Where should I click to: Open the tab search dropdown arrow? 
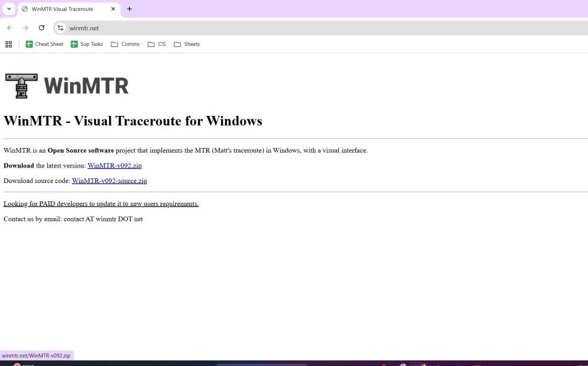tap(9, 9)
